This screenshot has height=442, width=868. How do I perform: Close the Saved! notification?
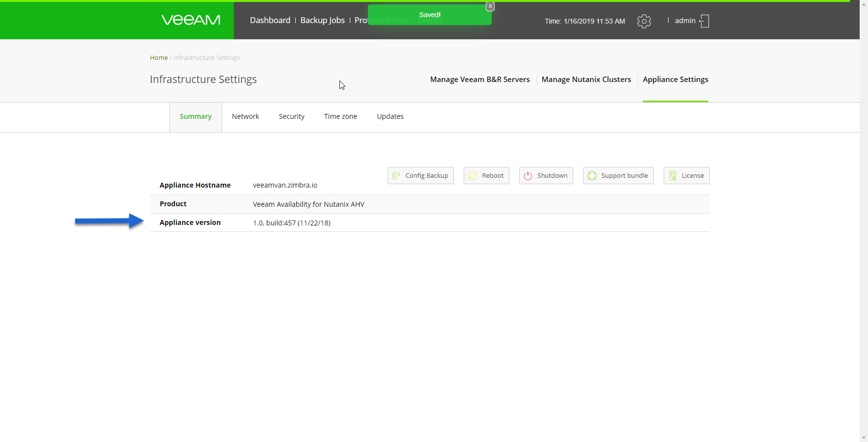click(x=490, y=6)
